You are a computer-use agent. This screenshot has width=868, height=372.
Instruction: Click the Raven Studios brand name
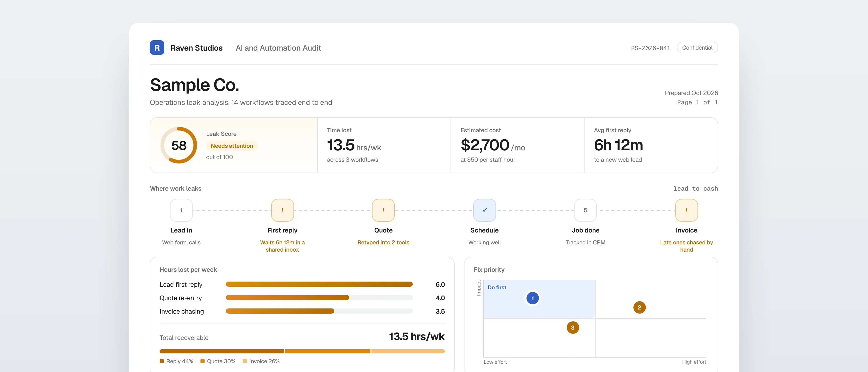(196, 48)
